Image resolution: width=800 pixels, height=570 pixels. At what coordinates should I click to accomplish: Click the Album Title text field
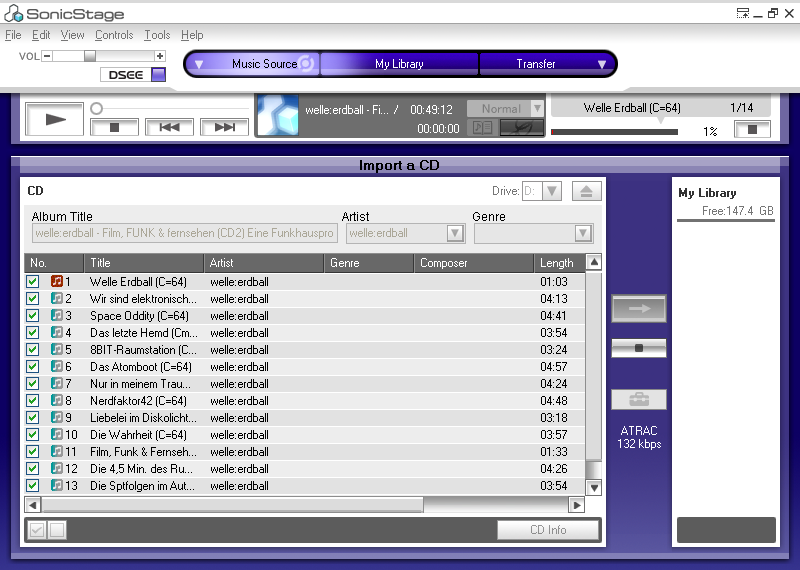[x=184, y=233]
